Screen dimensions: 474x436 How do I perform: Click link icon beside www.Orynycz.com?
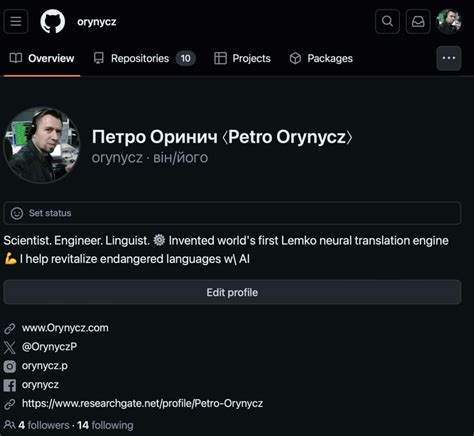[10, 329]
